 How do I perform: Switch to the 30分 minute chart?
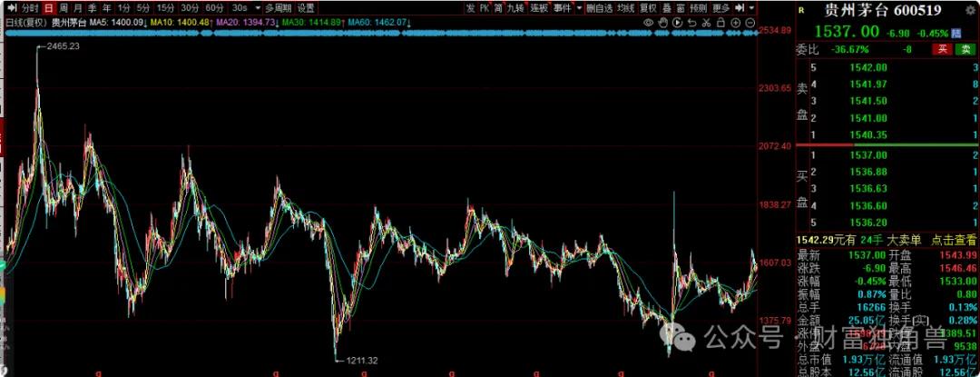pyautogui.click(x=190, y=8)
